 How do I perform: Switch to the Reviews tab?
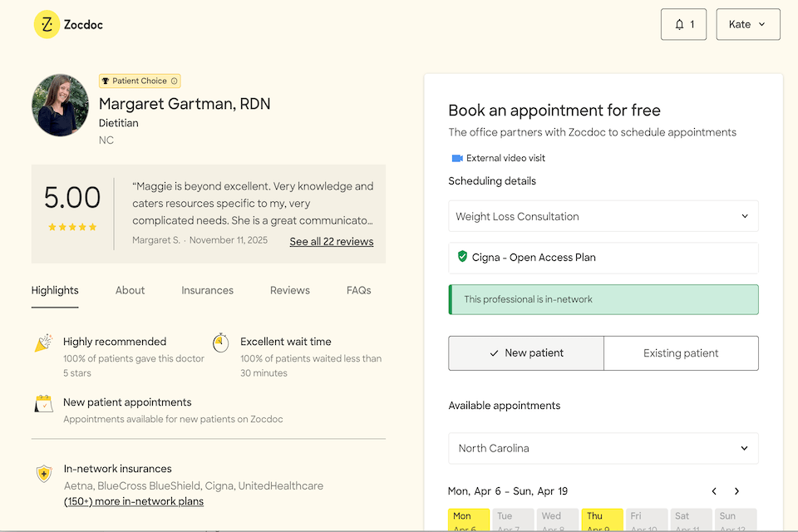[289, 290]
